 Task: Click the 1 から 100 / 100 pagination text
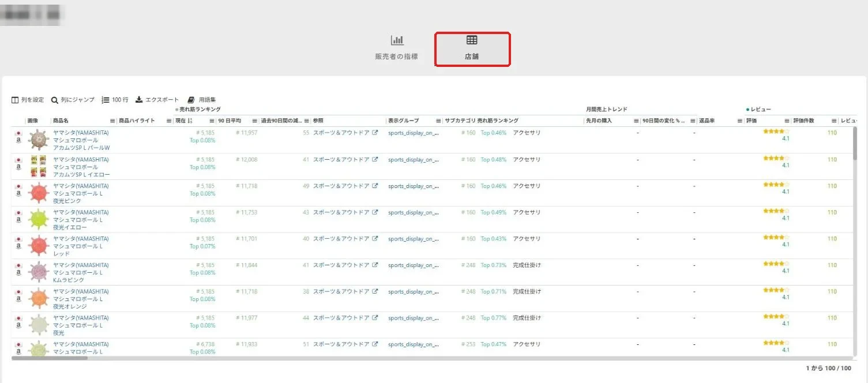829,368
